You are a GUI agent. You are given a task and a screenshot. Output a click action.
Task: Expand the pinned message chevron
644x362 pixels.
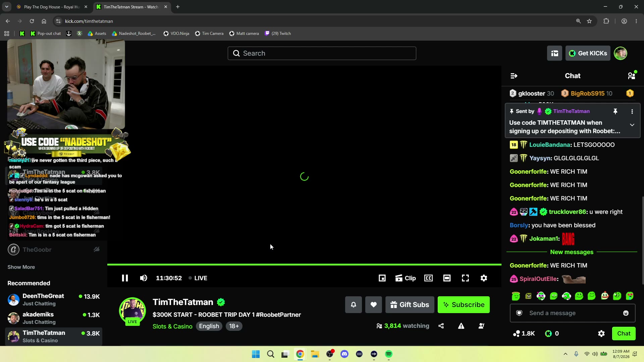[x=632, y=125]
